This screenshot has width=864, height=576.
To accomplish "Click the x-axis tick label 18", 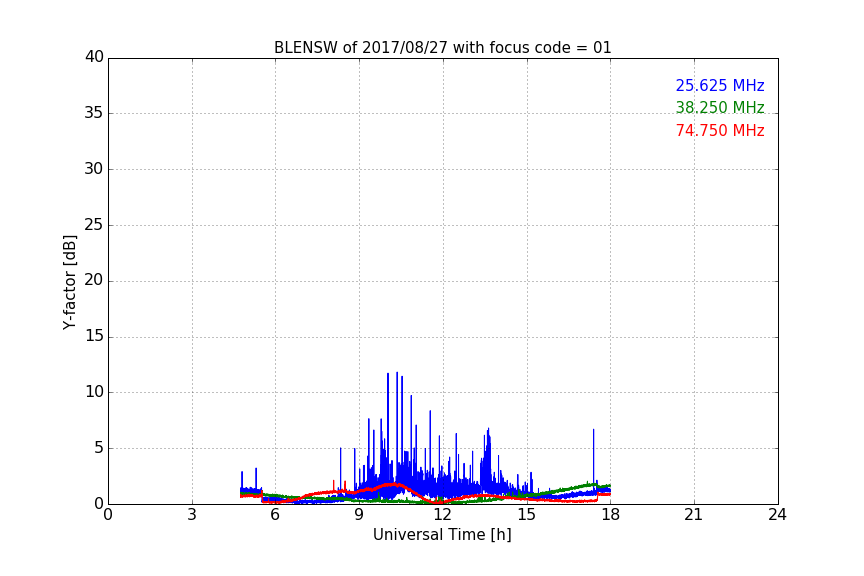I will pos(611,515).
